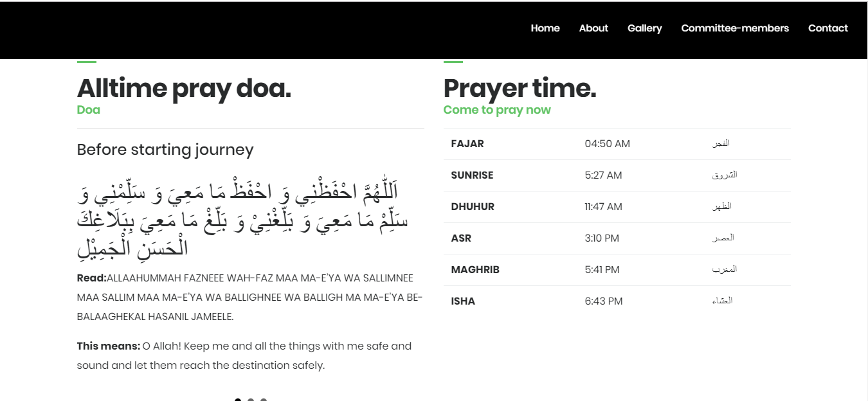Viewport: 868px width, 401px height.
Task: Select the ASR prayer name
Action: (461, 238)
